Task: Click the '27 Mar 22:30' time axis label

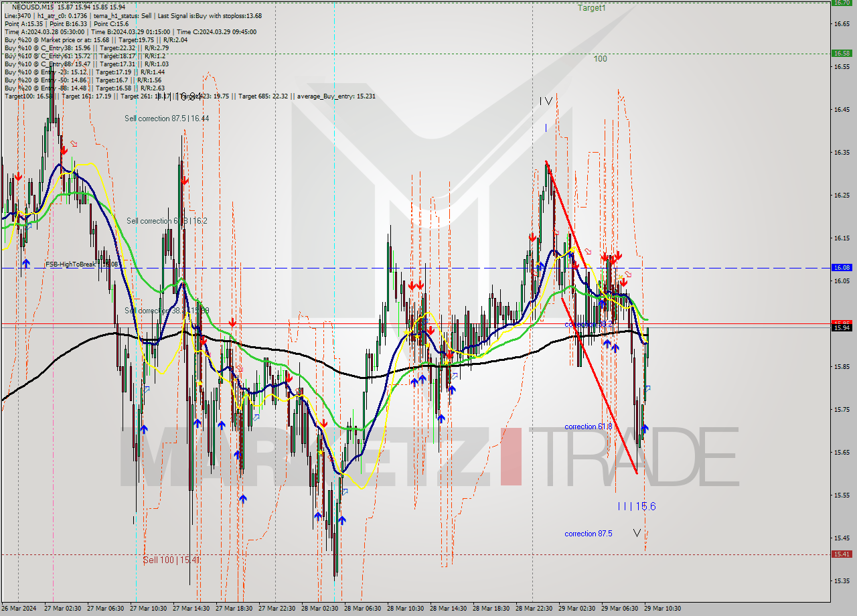Action: [277, 609]
